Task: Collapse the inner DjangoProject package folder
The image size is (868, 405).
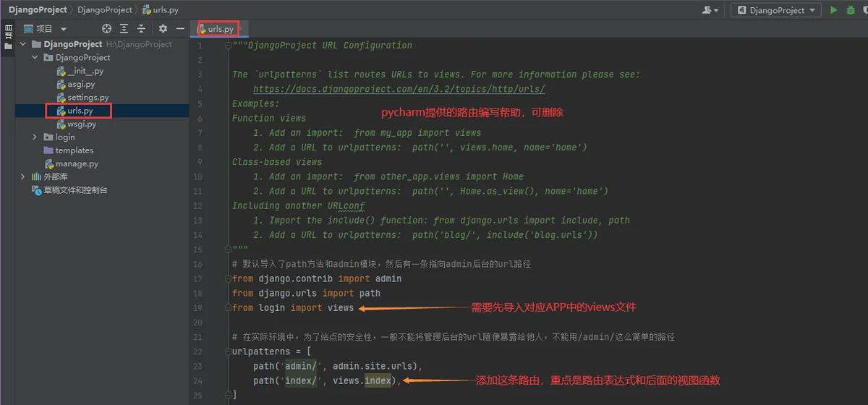Action: tap(35, 57)
